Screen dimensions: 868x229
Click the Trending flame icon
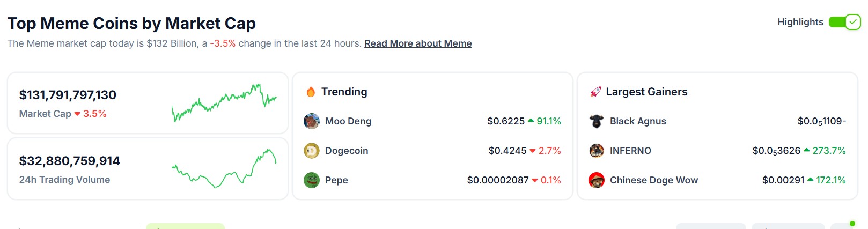click(x=311, y=92)
